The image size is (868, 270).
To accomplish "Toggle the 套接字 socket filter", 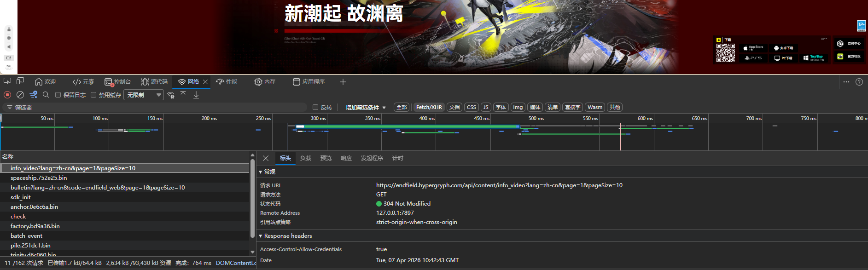I will pos(572,107).
